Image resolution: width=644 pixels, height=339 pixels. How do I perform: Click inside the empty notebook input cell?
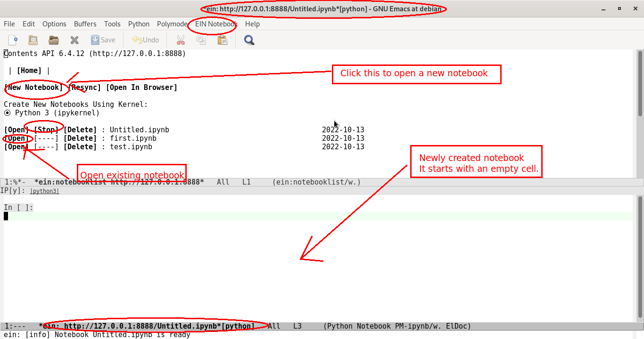point(318,216)
